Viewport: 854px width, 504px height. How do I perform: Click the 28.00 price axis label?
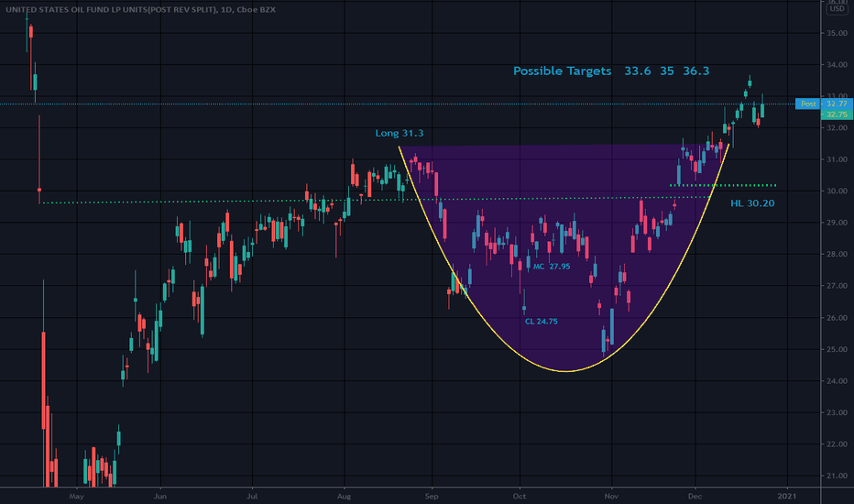click(x=837, y=255)
